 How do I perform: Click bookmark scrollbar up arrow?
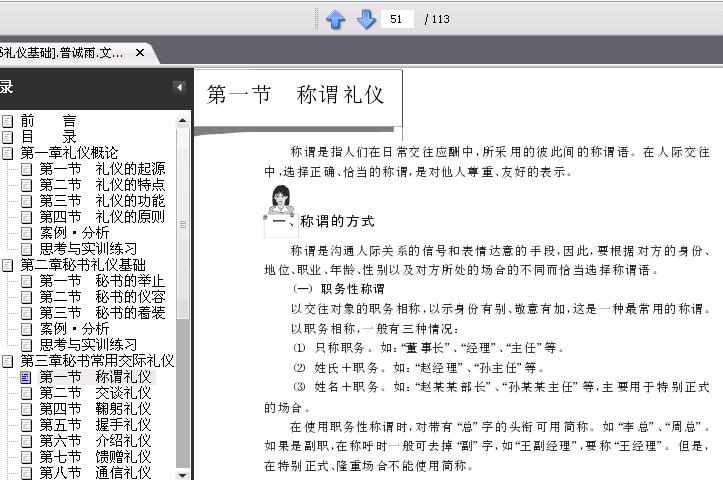coord(183,121)
